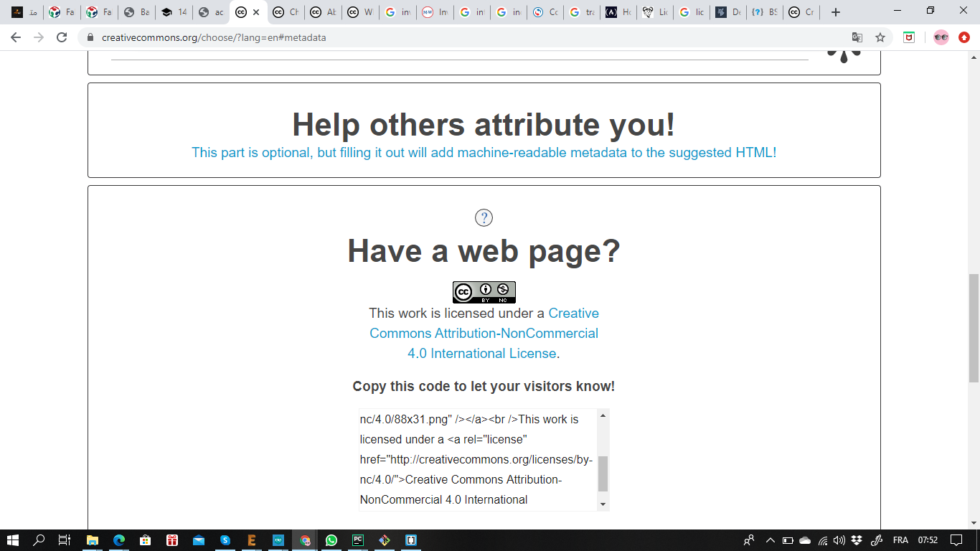Open Task View on the taskbar
The height and width of the screenshot is (551, 980).
pos(65,540)
